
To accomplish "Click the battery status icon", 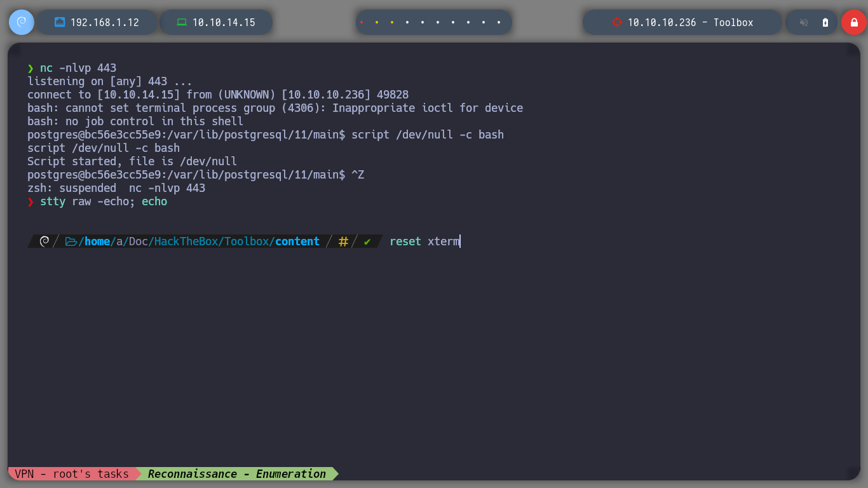I will pyautogui.click(x=825, y=22).
